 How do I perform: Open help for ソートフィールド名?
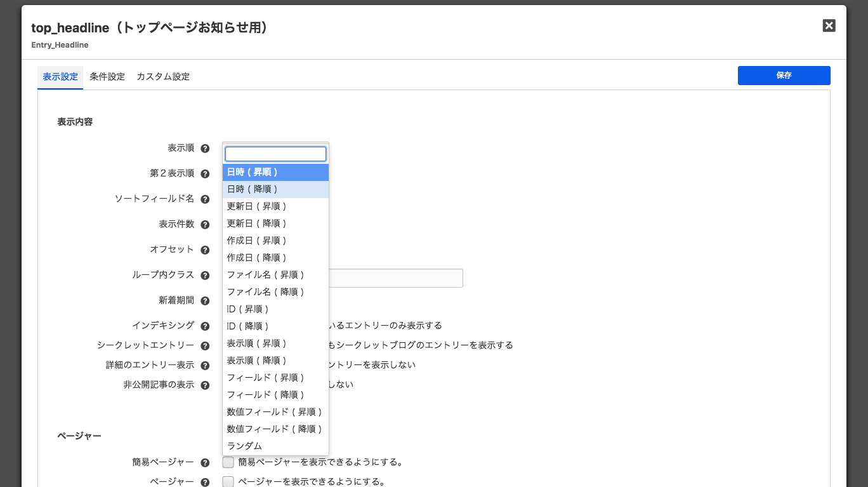205,199
